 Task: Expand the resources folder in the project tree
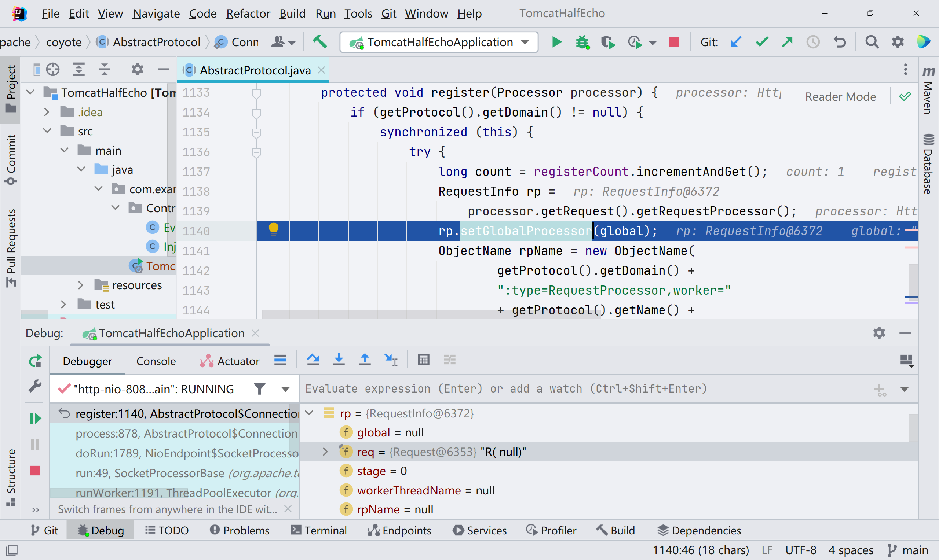(x=80, y=285)
